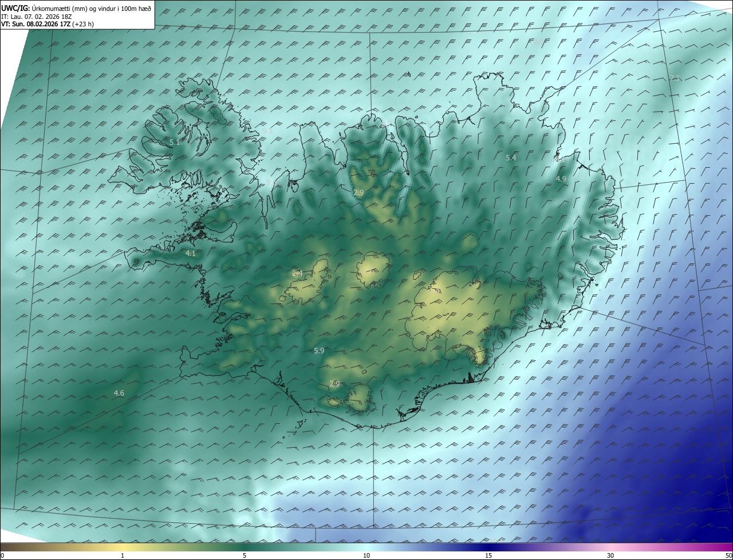Viewport: 733px width, 560px height.
Task: Click the '50' tick on the color scale
Action: pos(728,555)
